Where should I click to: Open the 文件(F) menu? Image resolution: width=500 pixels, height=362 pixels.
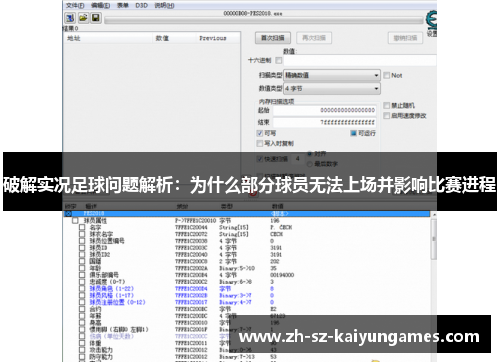(x=75, y=5)
